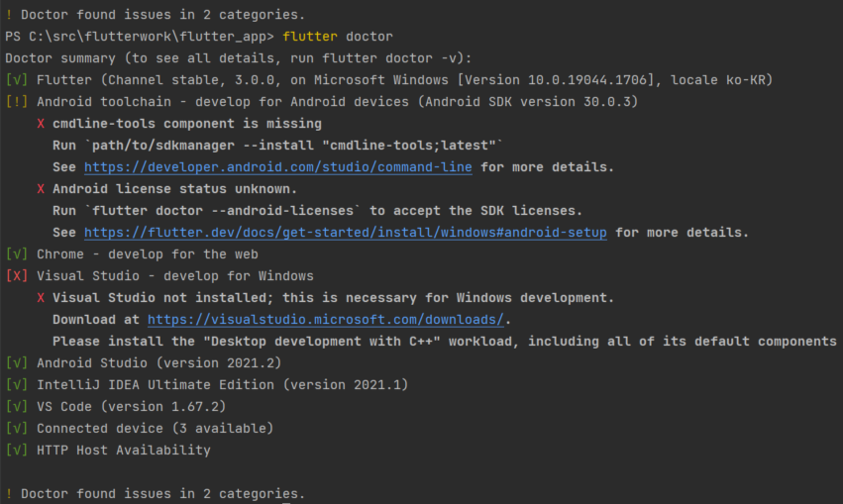Click the green [√] marker beside Flutter
Image resolution: width=843 pixels, height=504 pixels.
coord(17,80)
